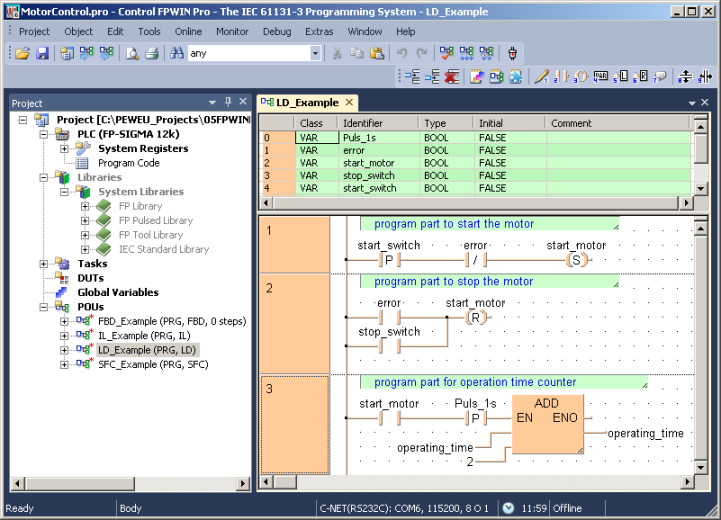721x520 pixels.
Task: Click the ADD function block
Action: (x=547, y=425)
